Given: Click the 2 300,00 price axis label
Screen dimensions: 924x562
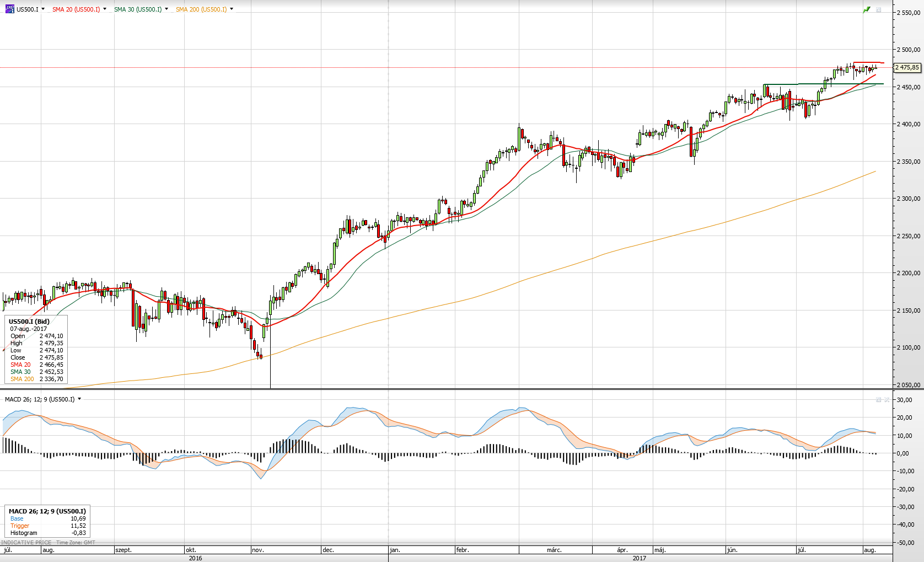Looking at the screenshot, I should tap(909, 199).
